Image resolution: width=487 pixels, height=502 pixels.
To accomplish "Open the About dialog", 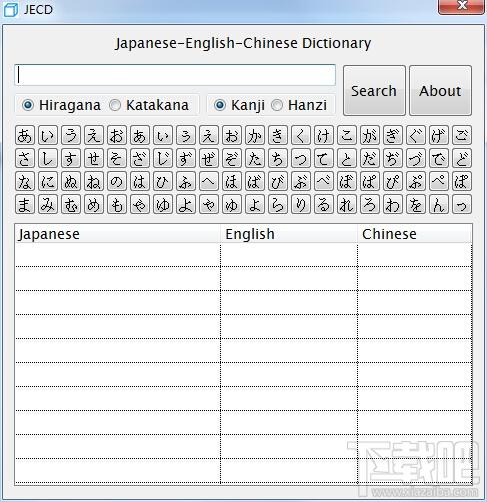I will point(440,91).
